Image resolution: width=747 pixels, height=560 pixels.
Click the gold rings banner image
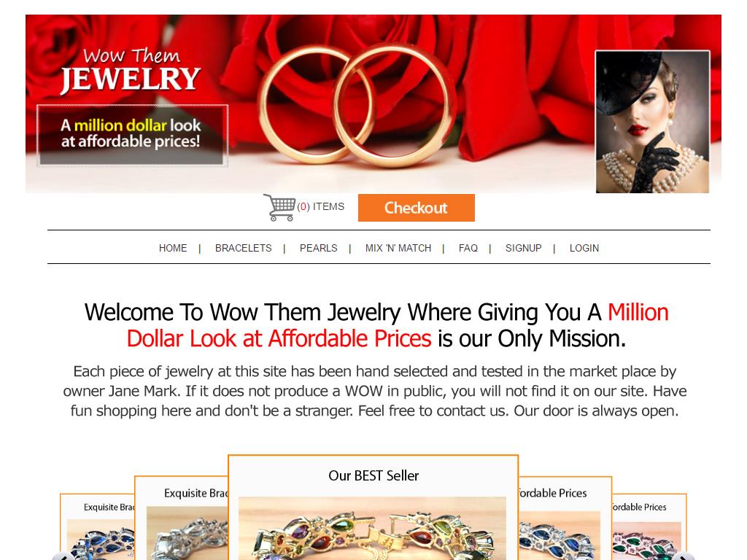[x=356, y=105]
